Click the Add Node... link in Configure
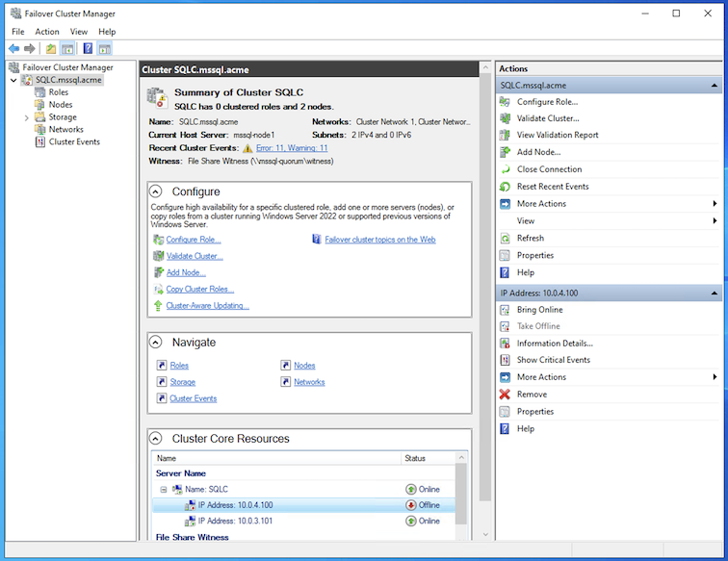728x561 pixels. coord(186,272)
